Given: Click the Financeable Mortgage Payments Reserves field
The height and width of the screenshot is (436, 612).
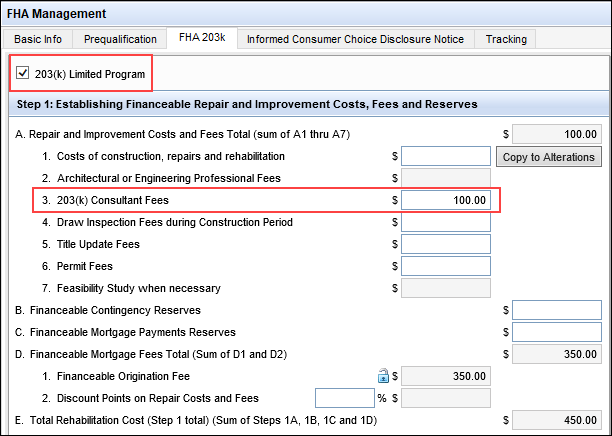Looking at the screenshot, I should [x=557, y=332].
